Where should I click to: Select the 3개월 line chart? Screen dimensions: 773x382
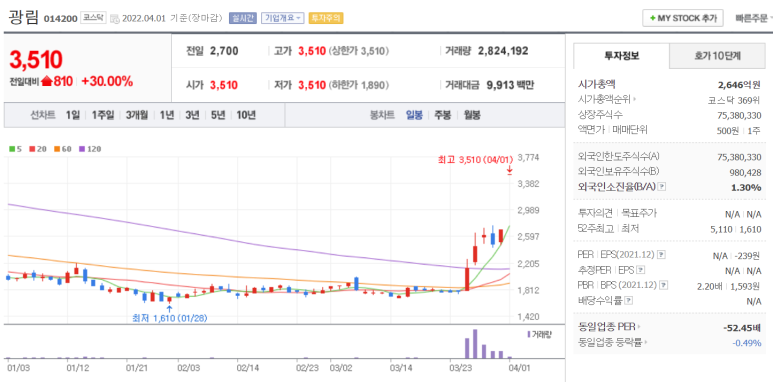[x=137, y=115]
